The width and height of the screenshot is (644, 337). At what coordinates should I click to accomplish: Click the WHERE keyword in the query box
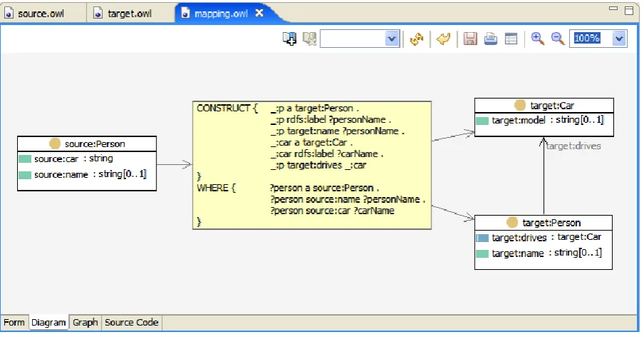click(x=213, y=188)
